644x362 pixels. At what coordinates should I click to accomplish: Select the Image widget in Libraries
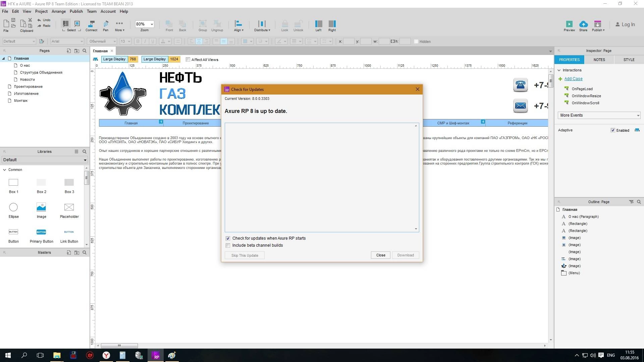coord(41,210)
